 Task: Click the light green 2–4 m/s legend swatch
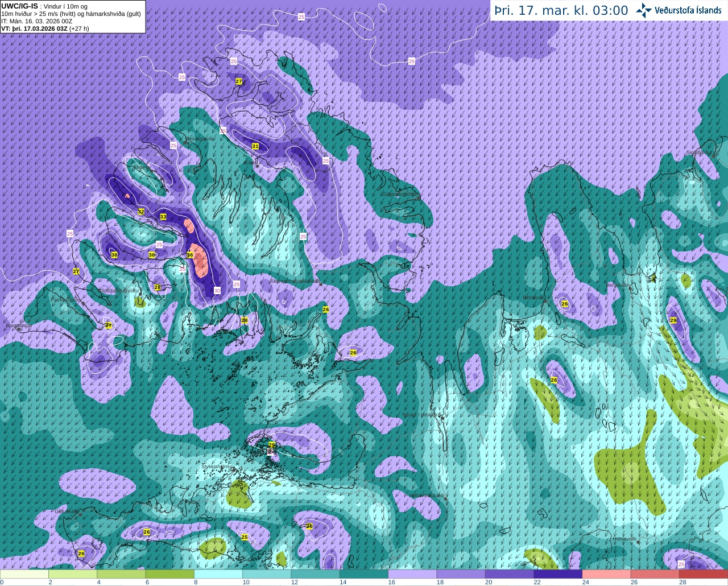(x=73, y=574)
